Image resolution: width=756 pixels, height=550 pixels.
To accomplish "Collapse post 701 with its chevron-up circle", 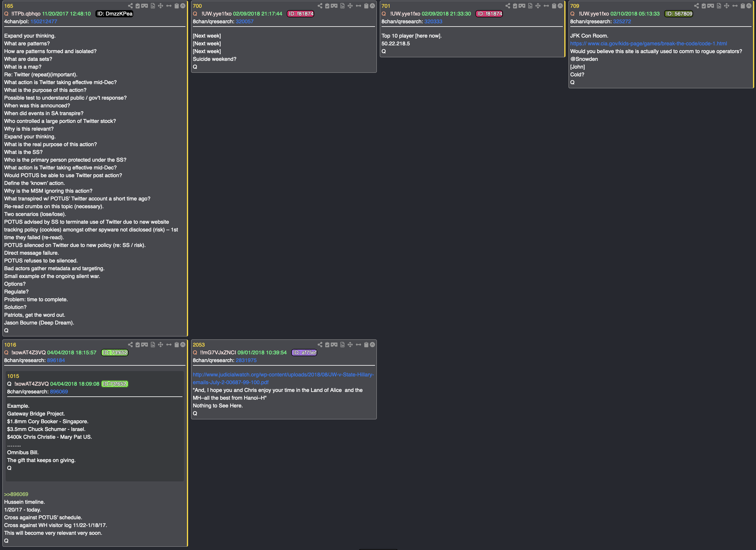I will 560,6.
